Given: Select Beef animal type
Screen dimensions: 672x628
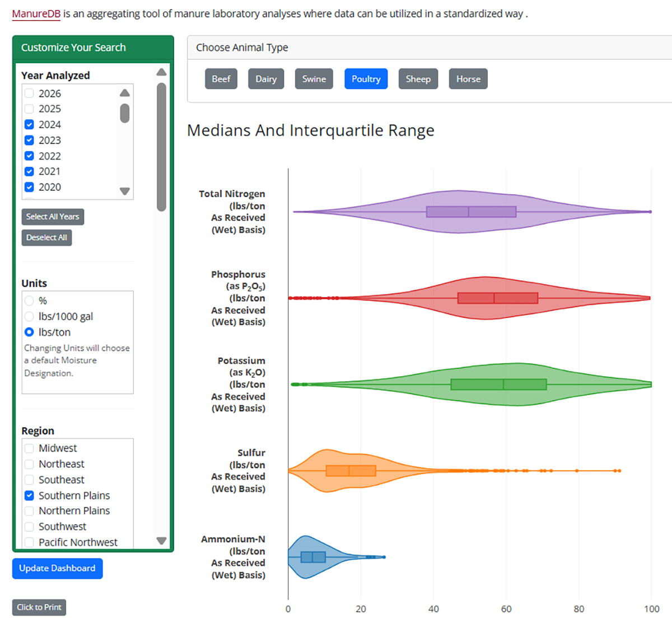Looking at the screenshot, I should pos(221,79).
